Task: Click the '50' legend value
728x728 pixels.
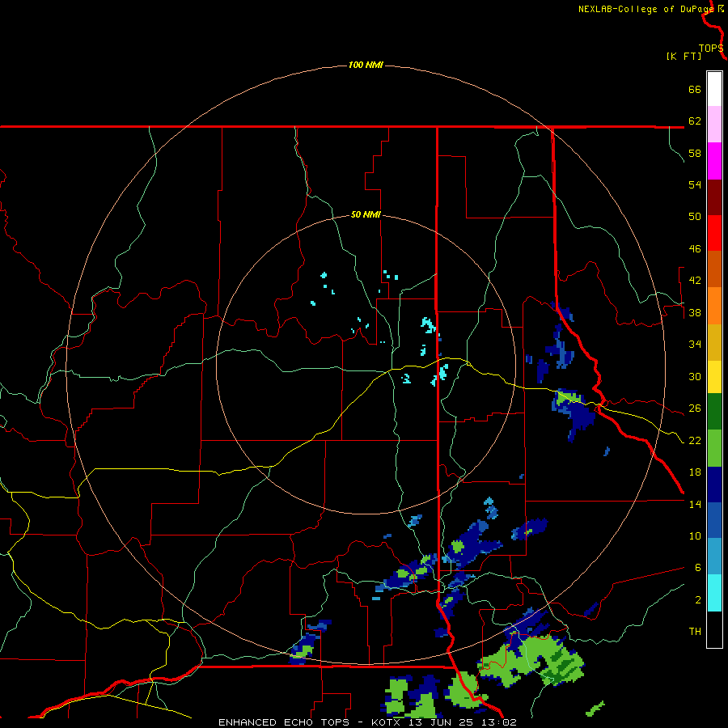Action: coord(695,217)
